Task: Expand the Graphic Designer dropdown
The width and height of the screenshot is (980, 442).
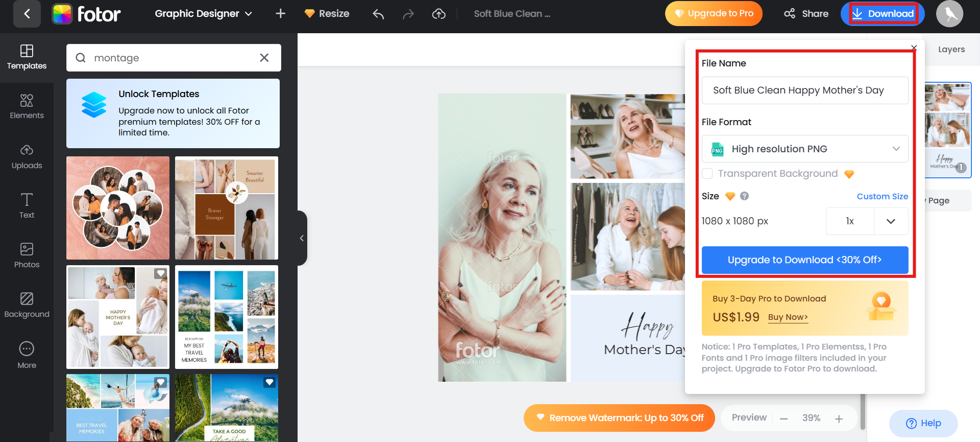Action: [x=203, y=14]
